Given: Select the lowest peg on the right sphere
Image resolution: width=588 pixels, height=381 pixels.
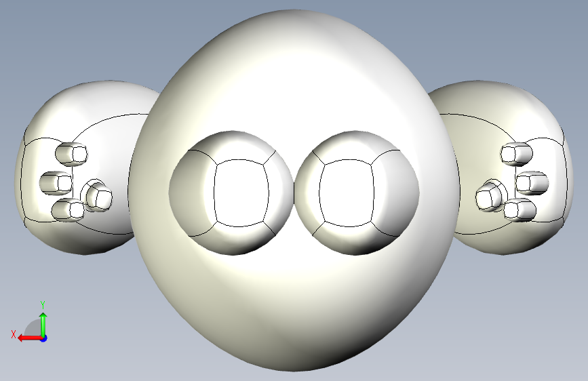Looking at the screenshot, I should [520, 209].
